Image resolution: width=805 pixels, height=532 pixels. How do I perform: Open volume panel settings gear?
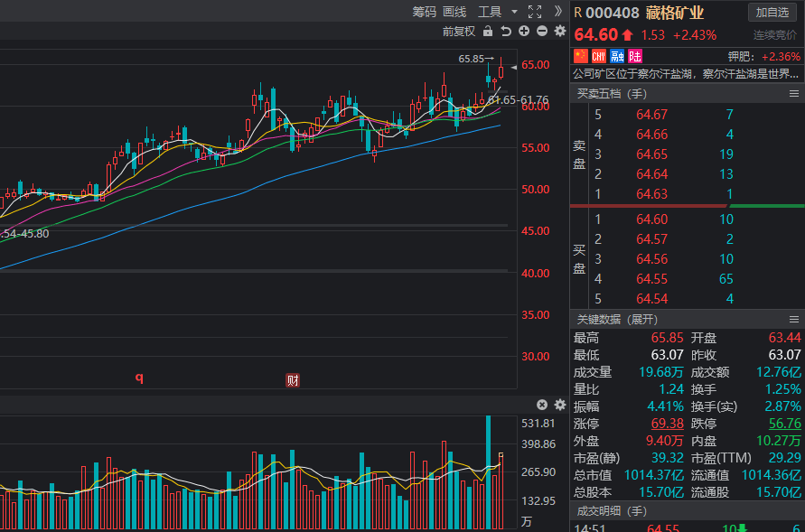560,406
